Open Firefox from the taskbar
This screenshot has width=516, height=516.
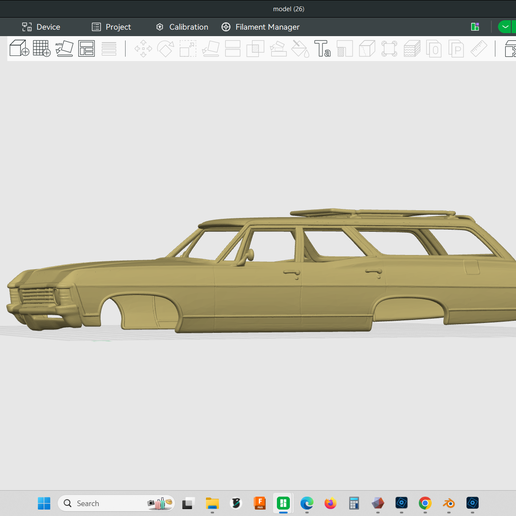pyautogui.click(x=330, y=503)
